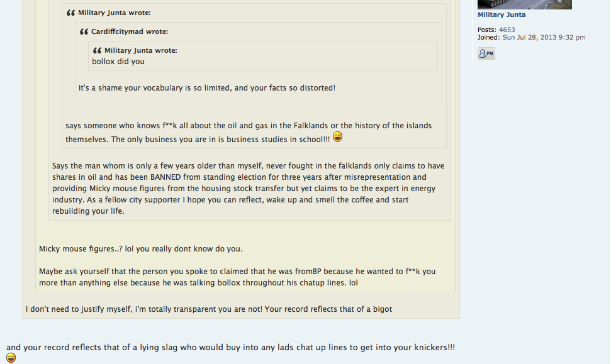Click the 'I don't need to justify myself' line
This screenshot has height=364, width=611.
coord(208,309)
